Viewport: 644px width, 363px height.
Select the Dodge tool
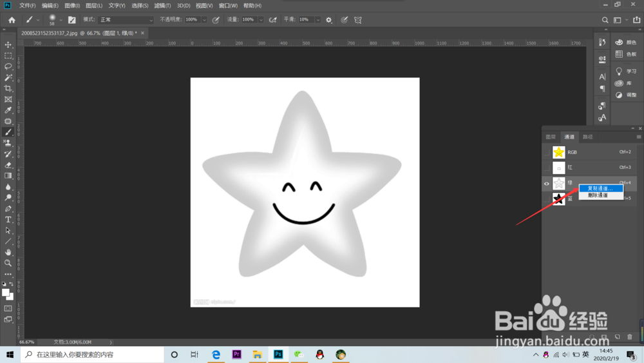pos(8,198)
